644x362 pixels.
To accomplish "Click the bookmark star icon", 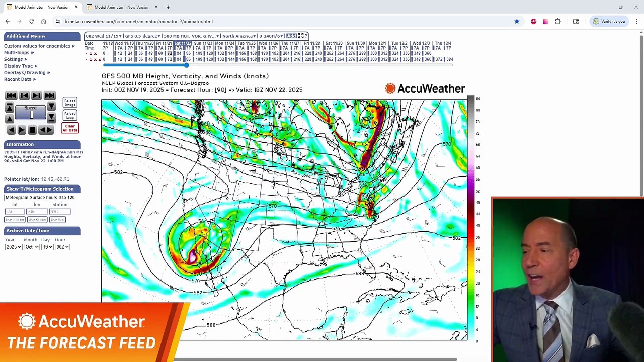I will [517, 21].
